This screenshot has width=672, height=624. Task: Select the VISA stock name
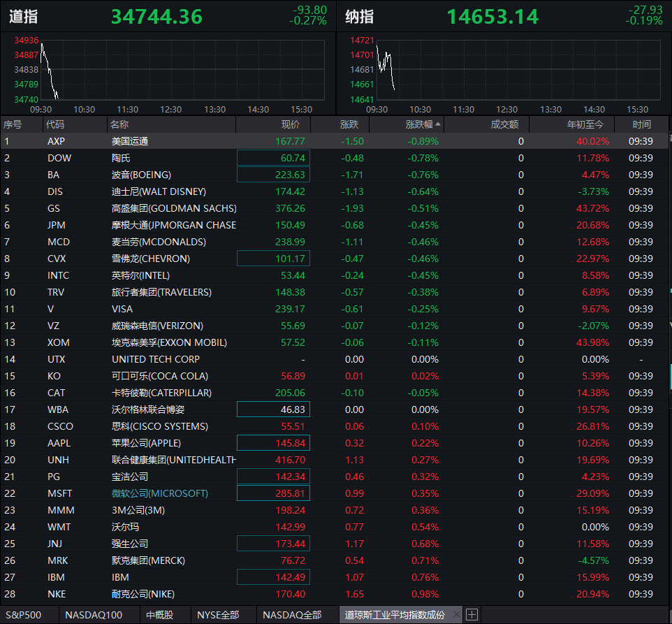point(122,309)
